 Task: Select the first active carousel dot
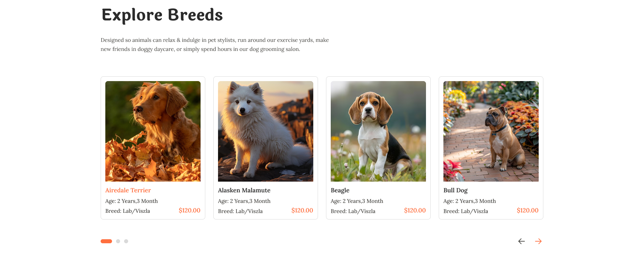coord(106,241)
